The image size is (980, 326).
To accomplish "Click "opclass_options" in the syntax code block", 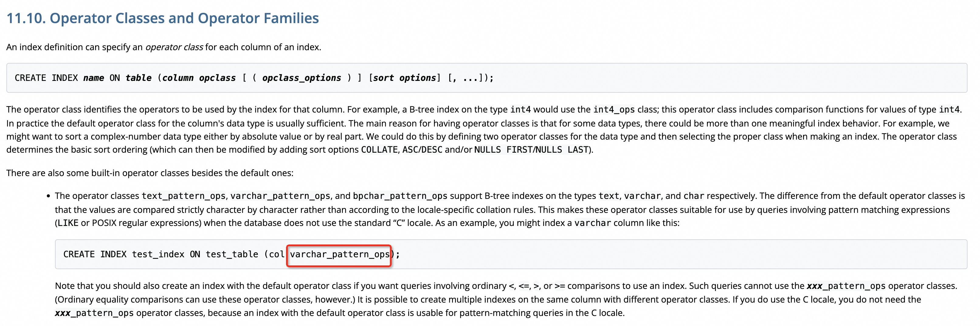I will (x=301, y=78).
